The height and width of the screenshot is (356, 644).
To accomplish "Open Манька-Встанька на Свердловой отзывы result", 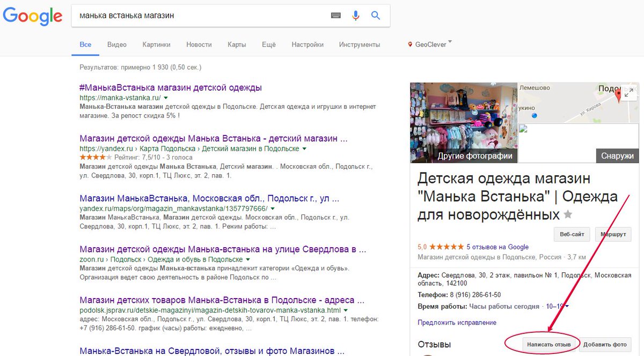I will pyautogui.click(x=211, y=351).
